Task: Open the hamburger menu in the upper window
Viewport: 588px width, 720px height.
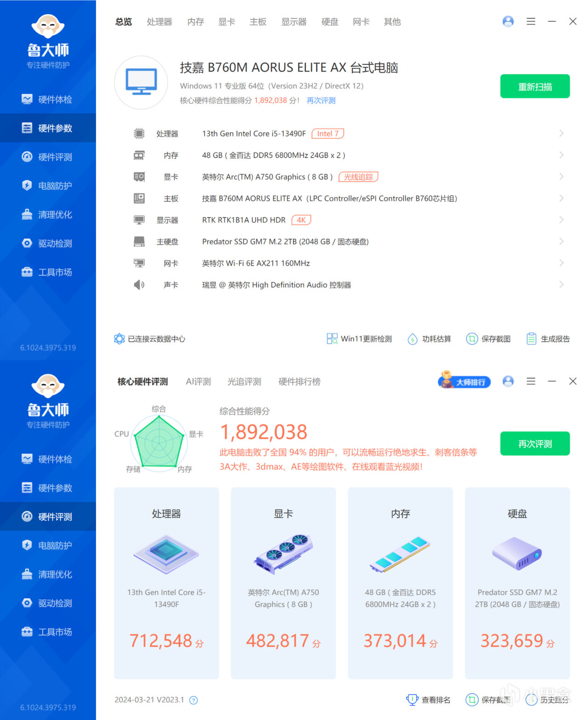Action: [531, 22]
